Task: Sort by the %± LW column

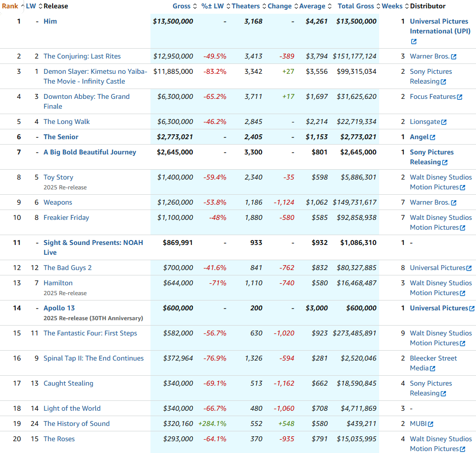Action: [215, 6]
